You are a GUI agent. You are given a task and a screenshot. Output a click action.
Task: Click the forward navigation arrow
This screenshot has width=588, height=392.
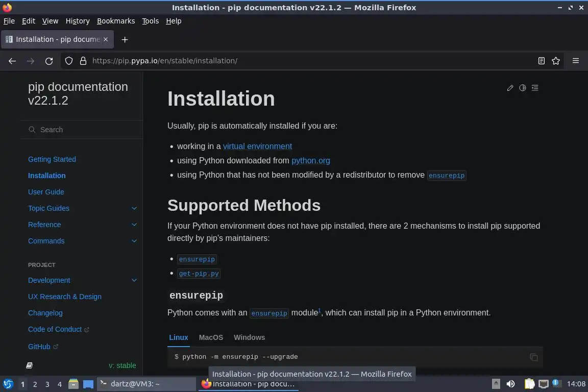coord(31,61)
